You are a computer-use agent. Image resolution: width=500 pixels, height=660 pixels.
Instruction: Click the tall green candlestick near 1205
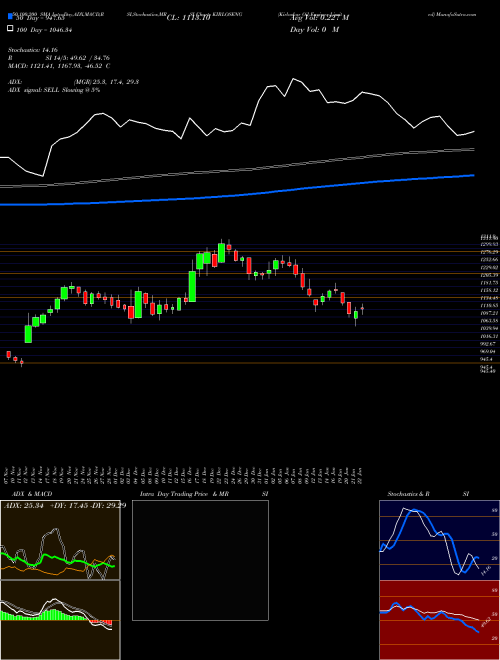click(x=192, y=286)
